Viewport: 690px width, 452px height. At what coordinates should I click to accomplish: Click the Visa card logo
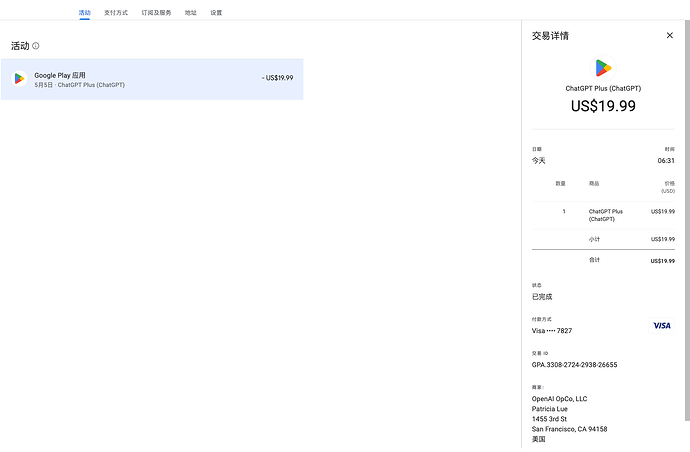tap(661, 326)
